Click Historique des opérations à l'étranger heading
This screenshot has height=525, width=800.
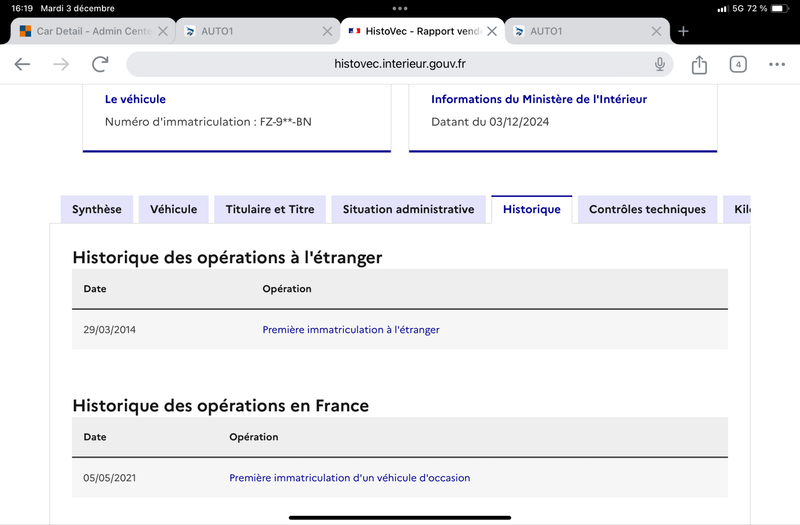point(227,258)
